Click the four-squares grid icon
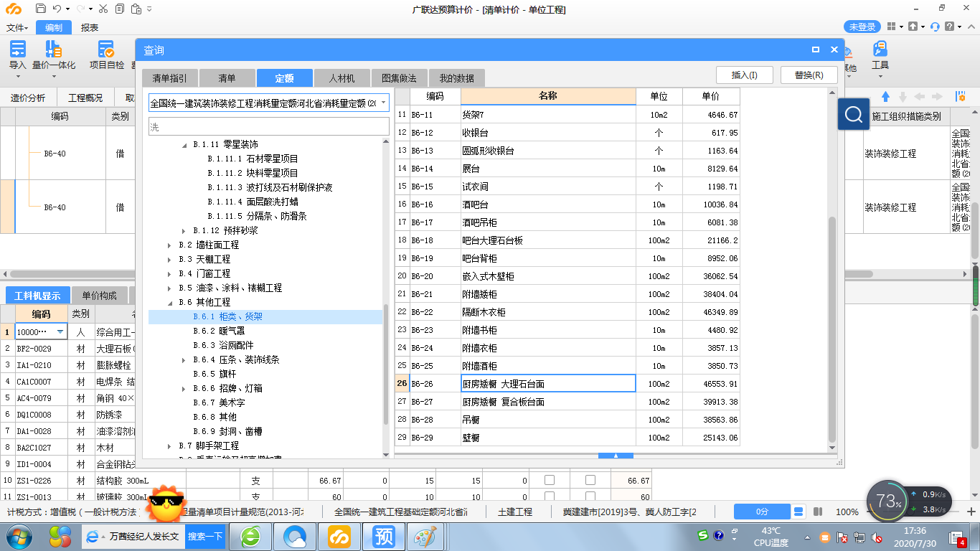This screenshot has width=980, height=551. pyautogui.click(x=890, y=27)
